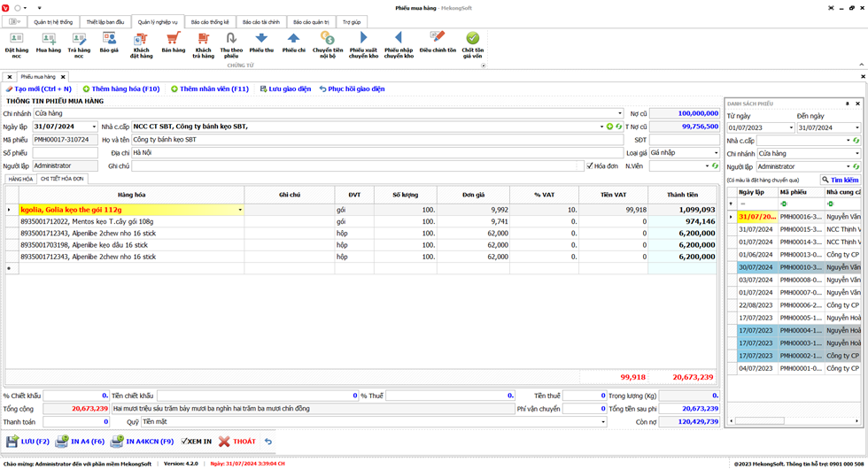868x469 pixels.
Task: Refresh the N.Viên employee list icon
Action: 714,165
